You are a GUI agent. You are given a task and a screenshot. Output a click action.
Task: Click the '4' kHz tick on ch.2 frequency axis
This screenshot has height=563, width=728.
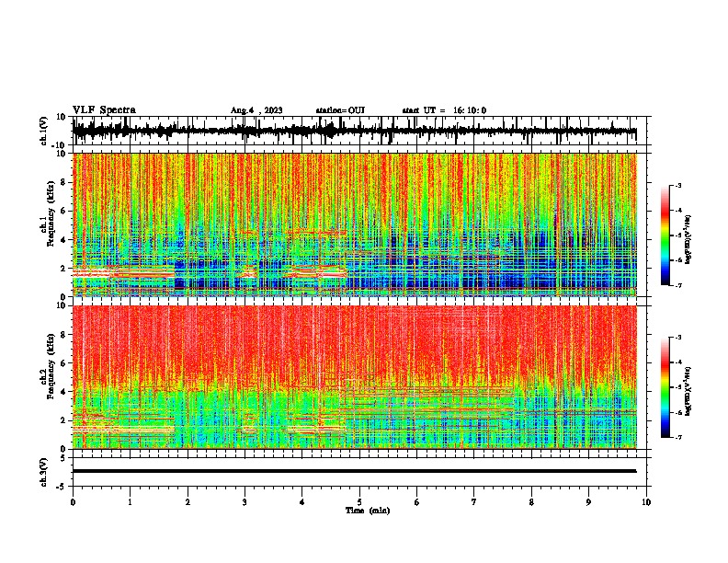tap(64, 392)
